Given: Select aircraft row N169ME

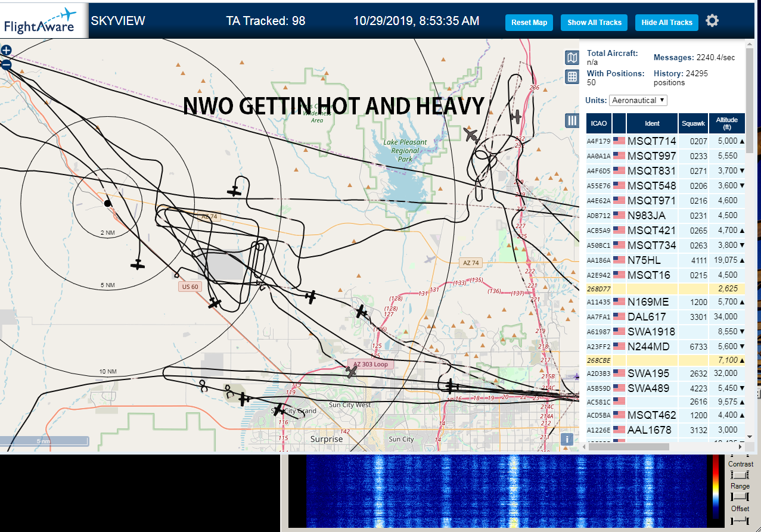Looking at the screenshot, I should pos(666,302).
